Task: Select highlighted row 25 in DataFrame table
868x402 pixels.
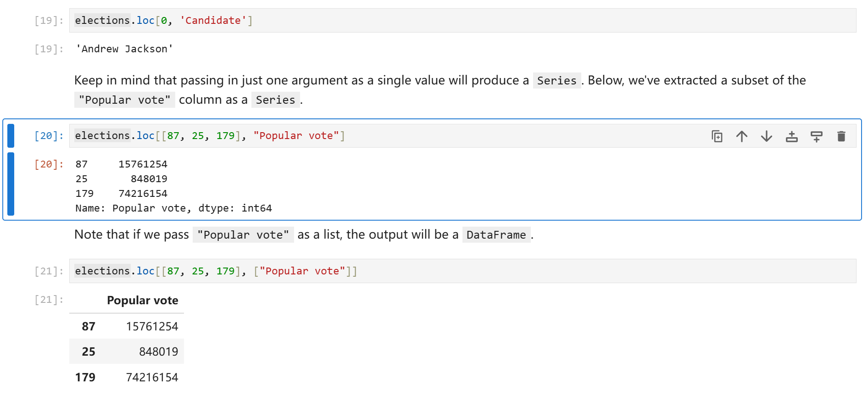Action: click(x=127, y=352)
